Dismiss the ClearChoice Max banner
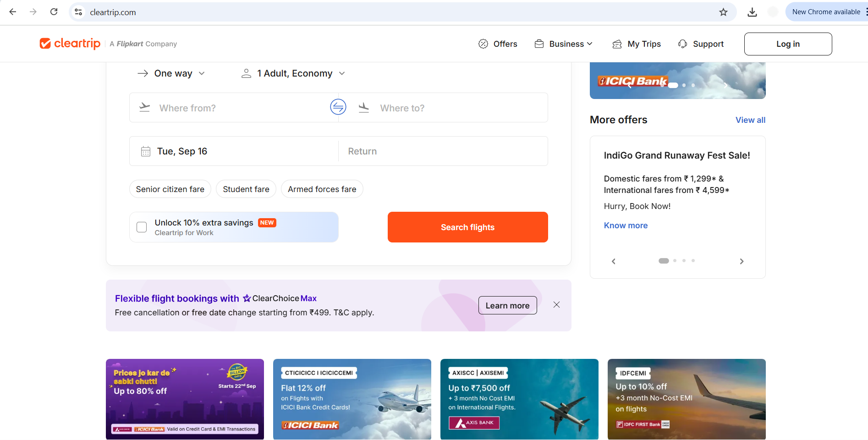The image size is (868, 440). coord(556,305)
